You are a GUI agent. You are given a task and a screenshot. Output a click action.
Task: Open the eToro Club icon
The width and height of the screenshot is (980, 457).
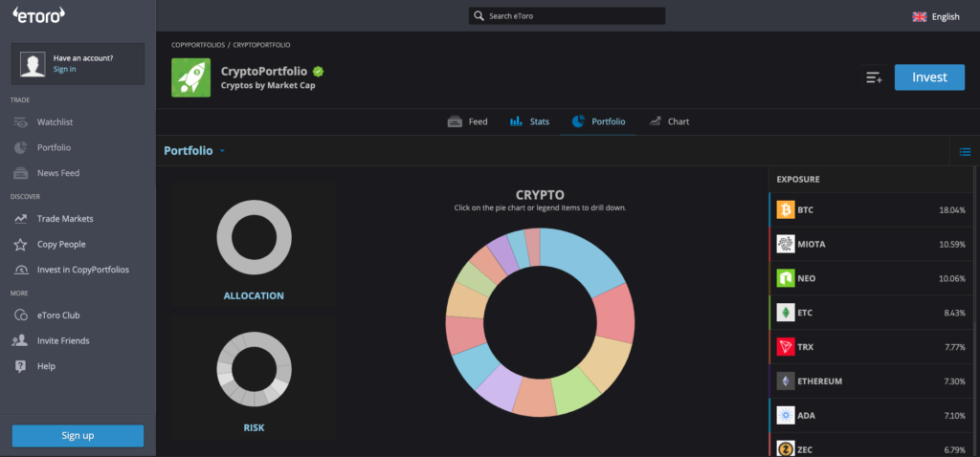[21, 316]
